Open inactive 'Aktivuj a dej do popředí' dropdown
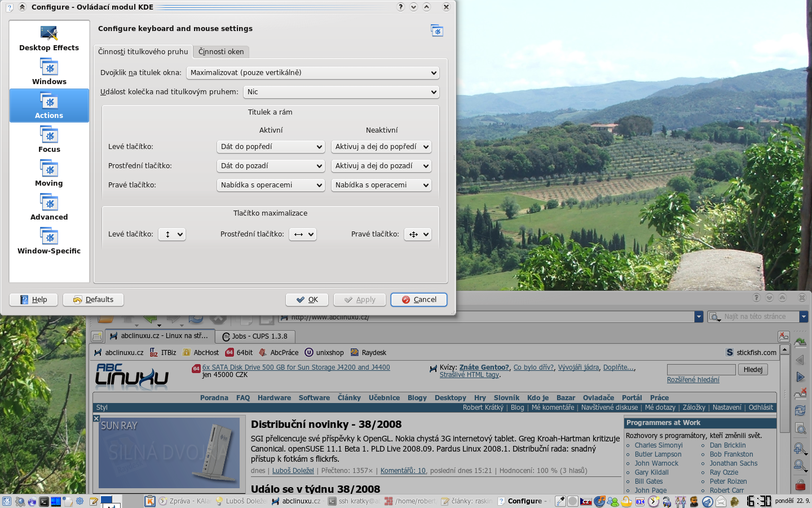 click(381, 147)
